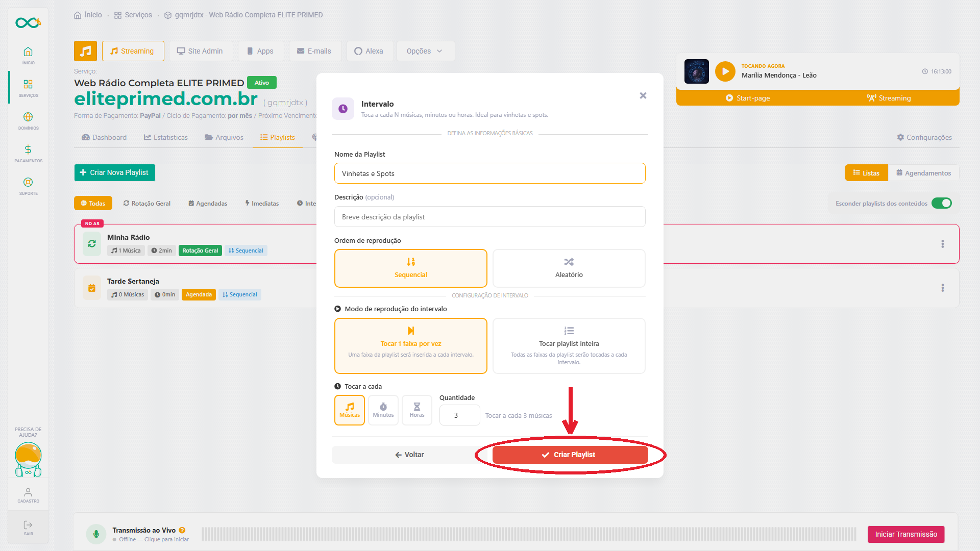Select the Aleatório playback order

coord(569,268)
